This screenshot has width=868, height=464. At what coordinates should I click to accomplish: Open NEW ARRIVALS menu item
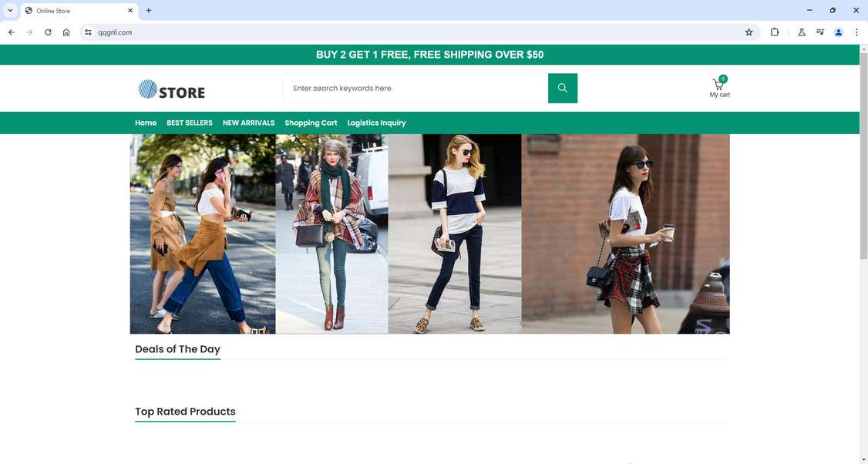point(248,123)
